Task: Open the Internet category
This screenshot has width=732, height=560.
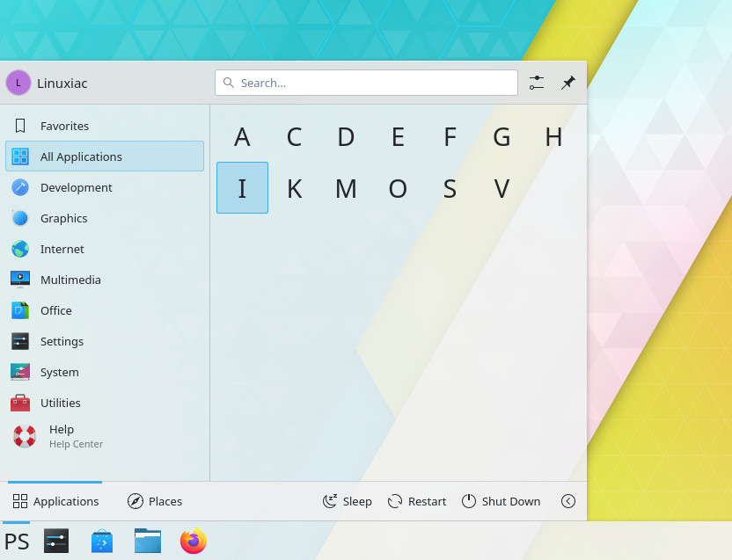Action: point(105,249)
